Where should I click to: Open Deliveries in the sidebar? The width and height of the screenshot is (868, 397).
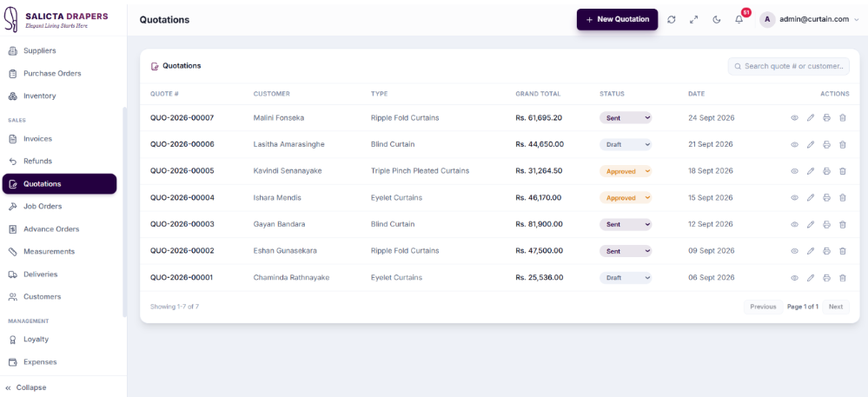pos(59,275)
